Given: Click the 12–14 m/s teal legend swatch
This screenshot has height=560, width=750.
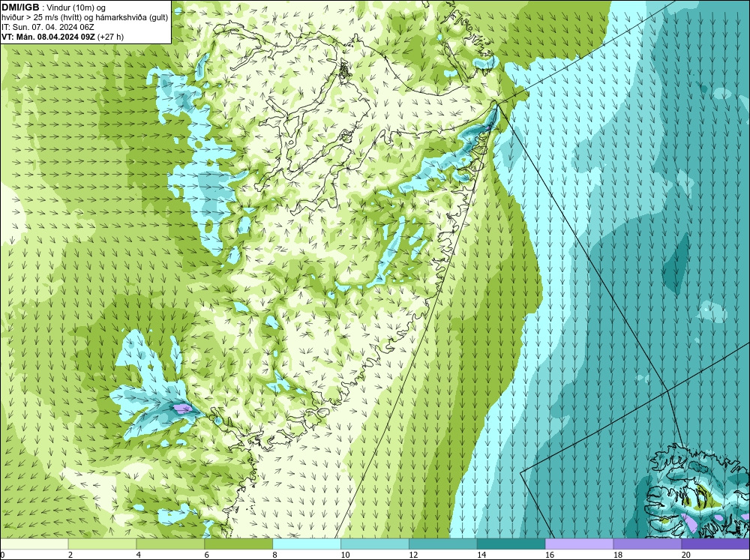Looking at the screenshot, I should click(443, 544).
